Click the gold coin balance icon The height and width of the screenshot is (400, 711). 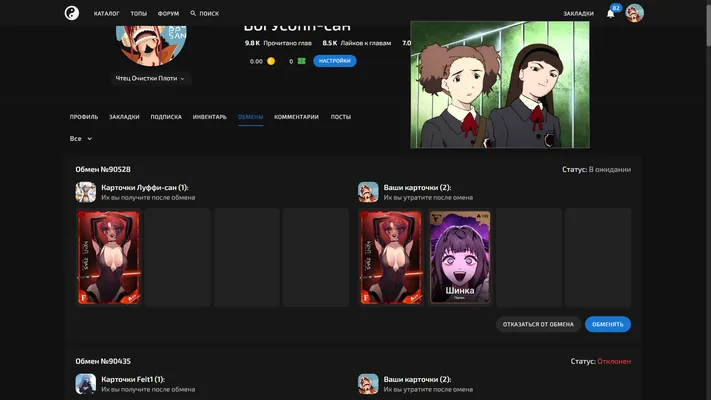[271, 61]
